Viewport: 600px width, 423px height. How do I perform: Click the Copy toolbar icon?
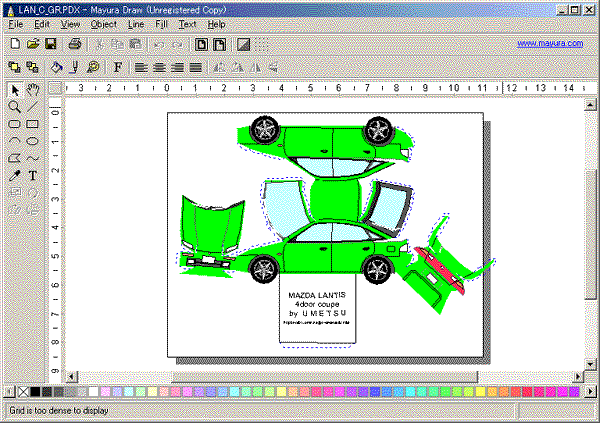pyautogui.click(x=117, y=44)
